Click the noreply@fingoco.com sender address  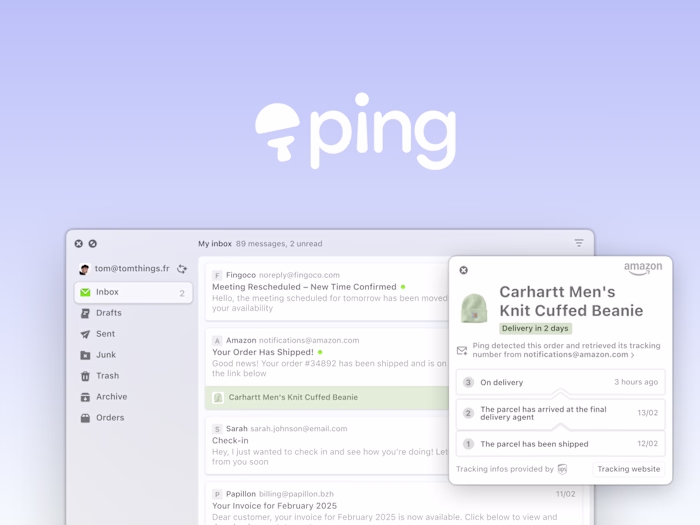point(300,275)
